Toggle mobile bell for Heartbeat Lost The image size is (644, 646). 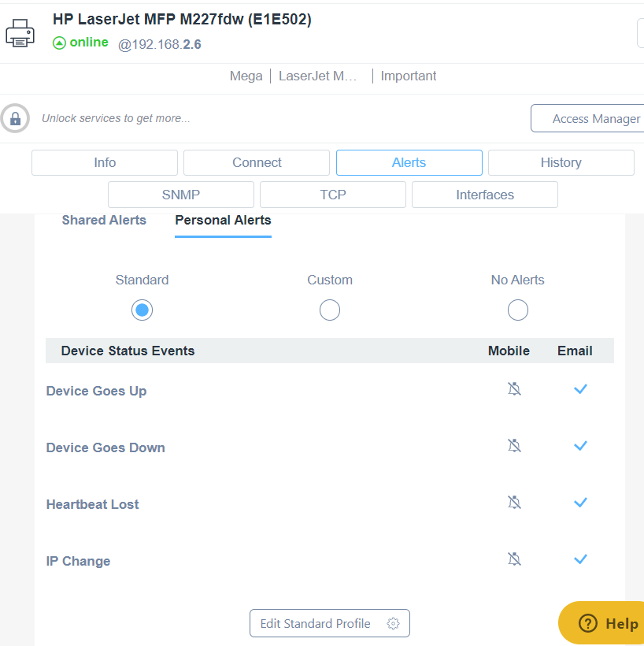click(x=514, y=503)
